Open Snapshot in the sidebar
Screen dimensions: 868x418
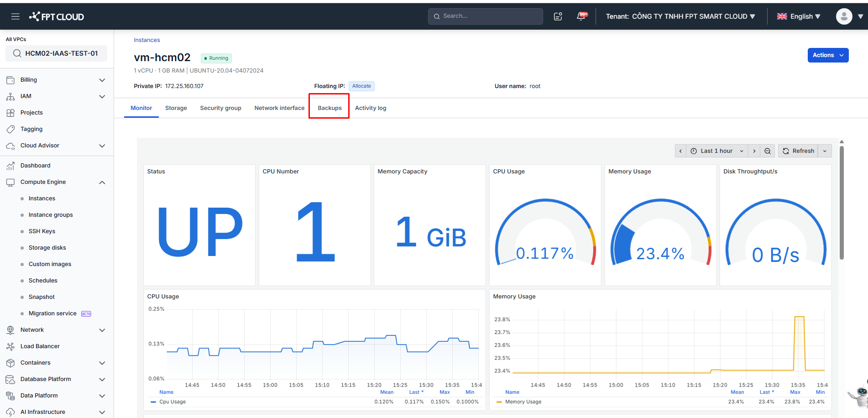point(42,297)
